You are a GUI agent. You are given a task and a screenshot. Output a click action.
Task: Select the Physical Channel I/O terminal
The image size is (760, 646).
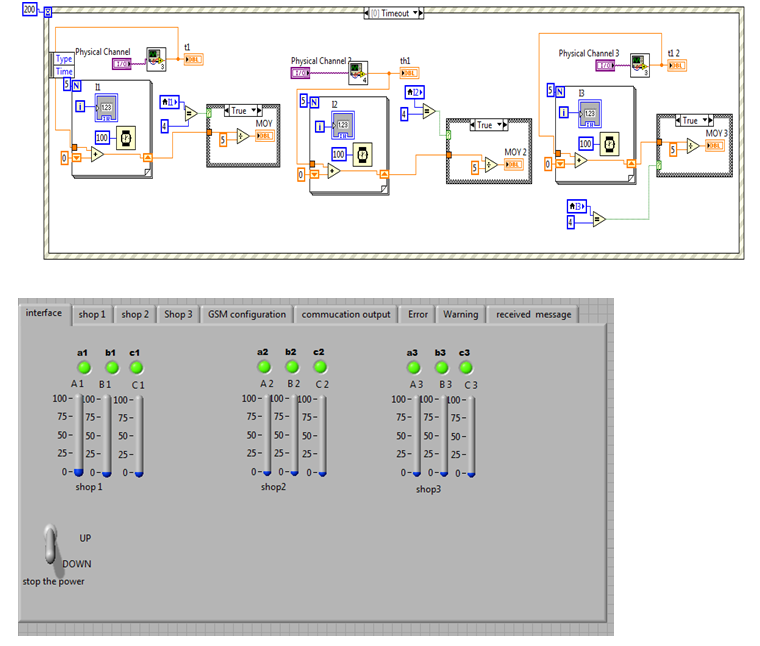tap(122, 64)
